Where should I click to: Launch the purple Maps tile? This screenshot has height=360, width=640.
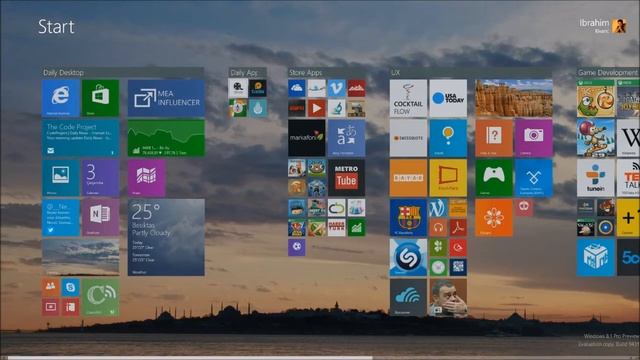[147, 178]
